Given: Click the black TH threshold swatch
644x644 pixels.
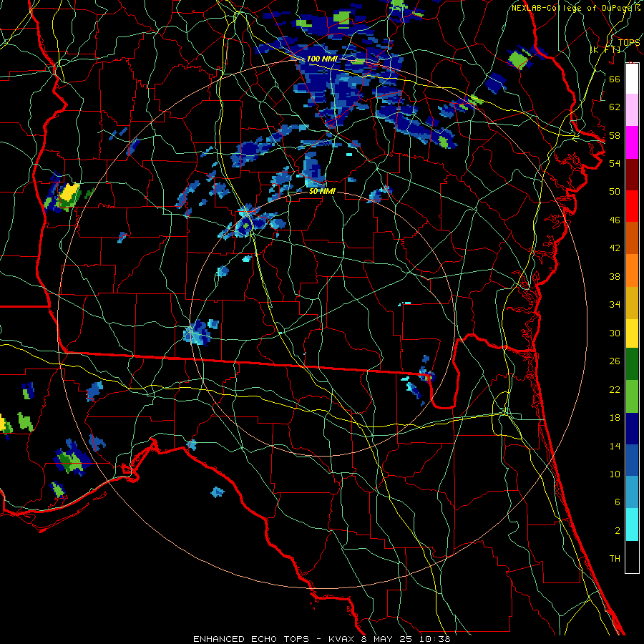Looking at the screenshot, I should pyautogui.click(x=632, y=557).
